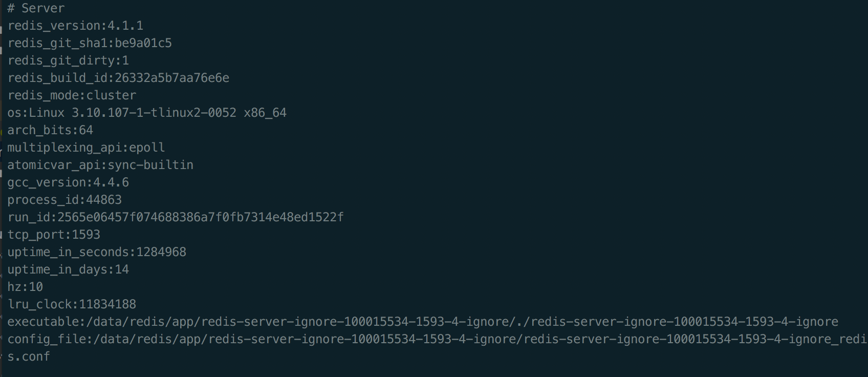Click the arch_bits:64 line
This screenshot has width=868, height=377.
click(50, 130)
